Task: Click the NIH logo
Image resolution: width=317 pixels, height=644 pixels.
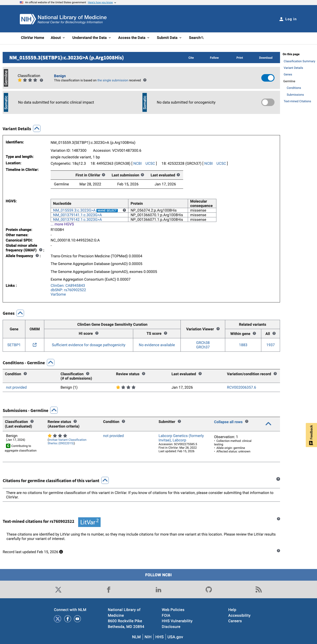Action: tap(28, 19)
